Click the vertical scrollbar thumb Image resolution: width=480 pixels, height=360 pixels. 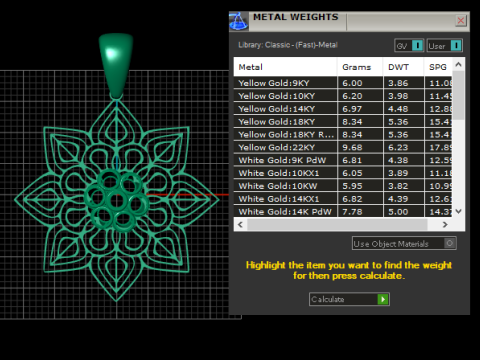click(459, 95)
